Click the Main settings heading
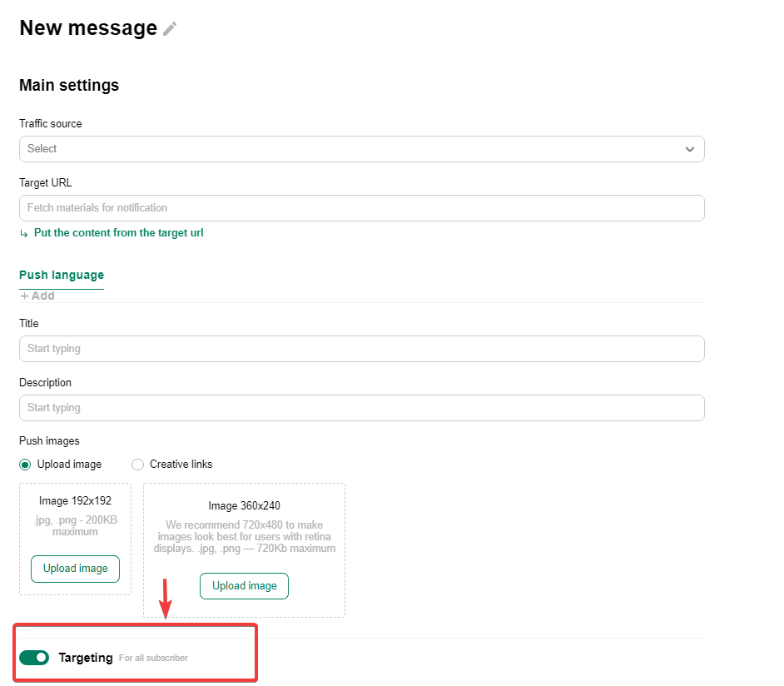The height and width of the screenshot is (686, 784). 69,86
